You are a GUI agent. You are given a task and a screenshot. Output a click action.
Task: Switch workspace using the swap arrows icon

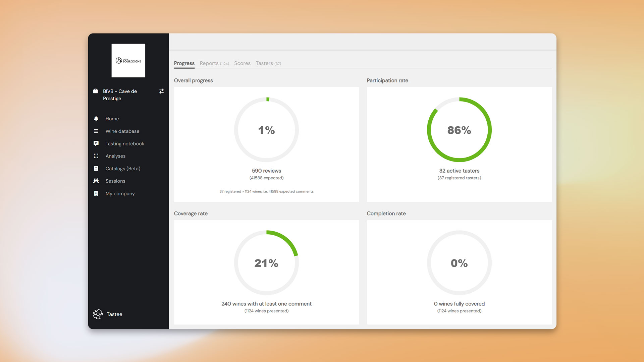(x=161, y=91)
